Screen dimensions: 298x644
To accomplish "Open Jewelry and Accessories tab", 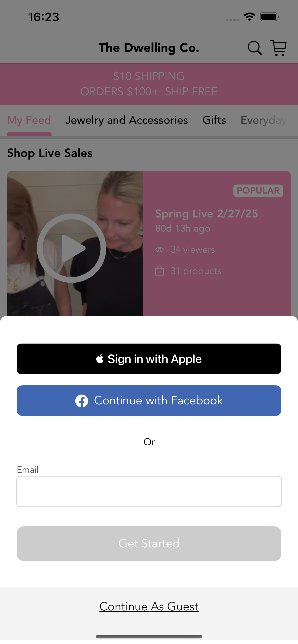I will (127, 120).
